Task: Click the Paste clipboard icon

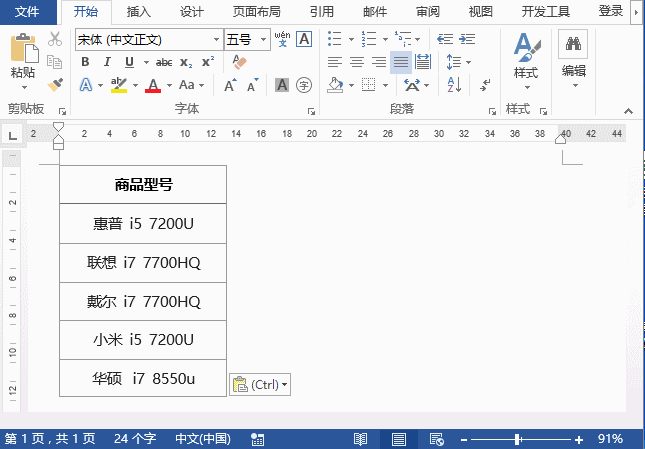Action: (x=24, y=48)
